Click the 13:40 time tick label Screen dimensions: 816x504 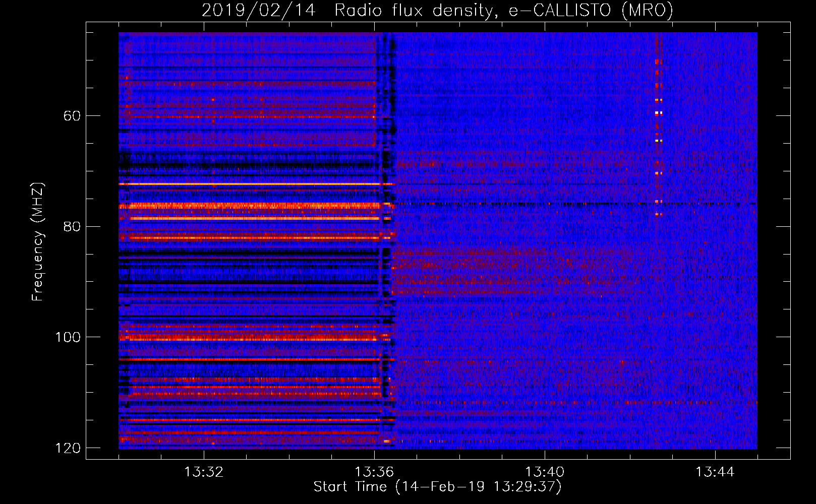click(545, 472)
